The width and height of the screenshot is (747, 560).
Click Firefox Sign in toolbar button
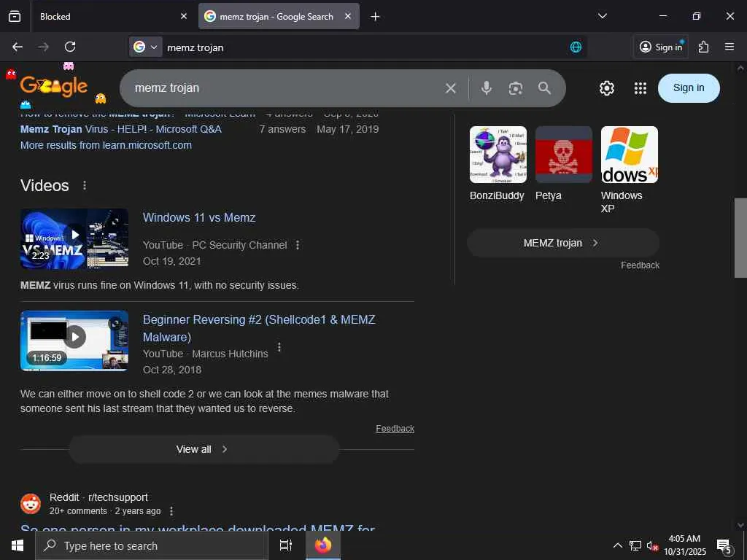pyautogui.click(x=661, y=47)
